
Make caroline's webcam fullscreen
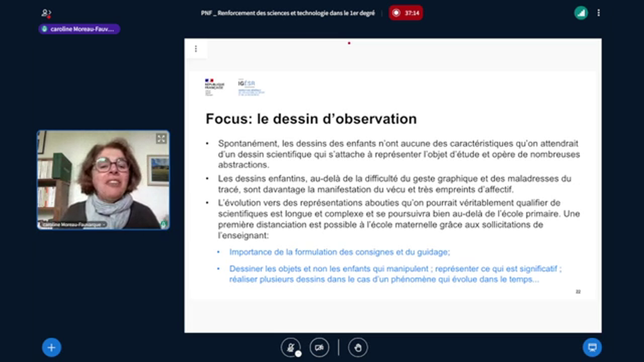tap(161, 139)
